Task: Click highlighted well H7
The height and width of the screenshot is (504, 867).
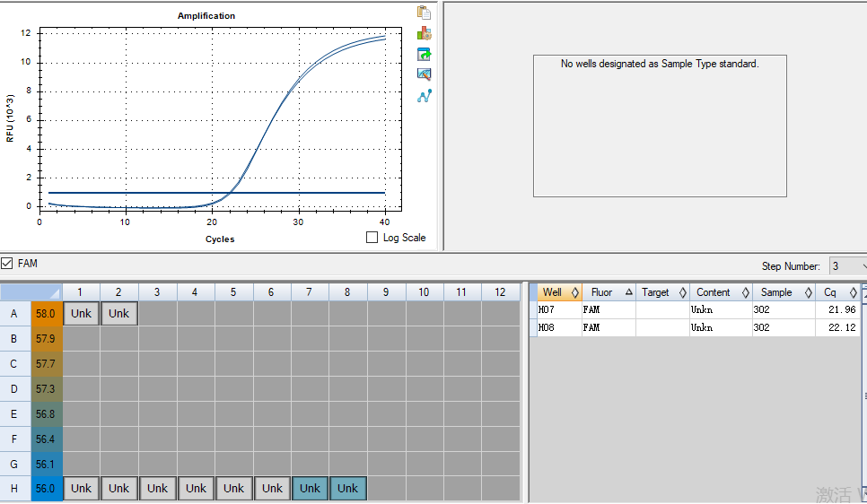Action: (311, 489)
